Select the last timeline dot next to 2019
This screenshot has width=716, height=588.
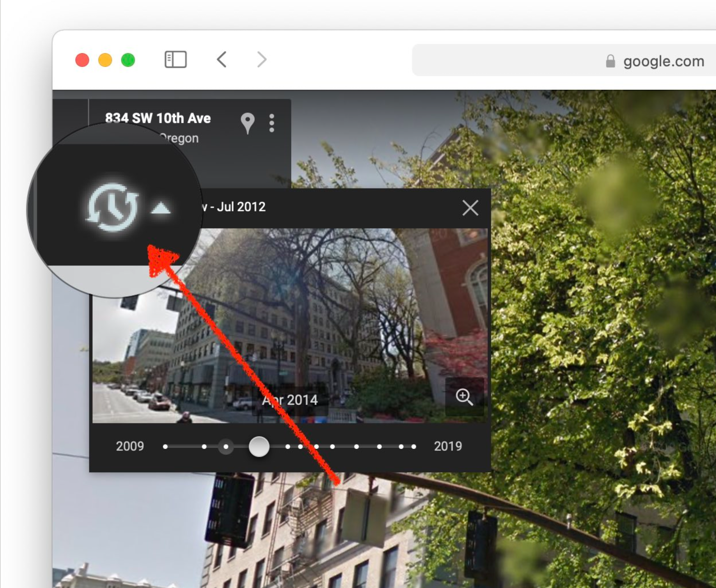tap(414, 447)
